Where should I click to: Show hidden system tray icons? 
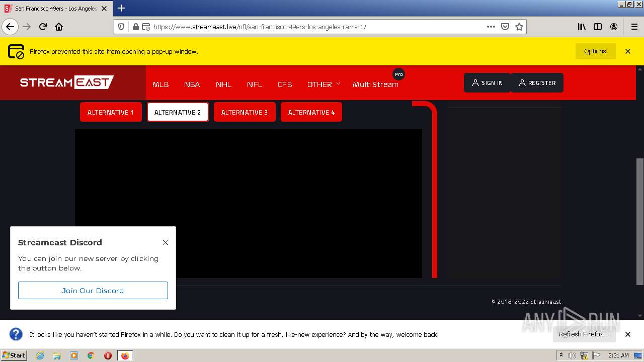click(x=561, y=355)
